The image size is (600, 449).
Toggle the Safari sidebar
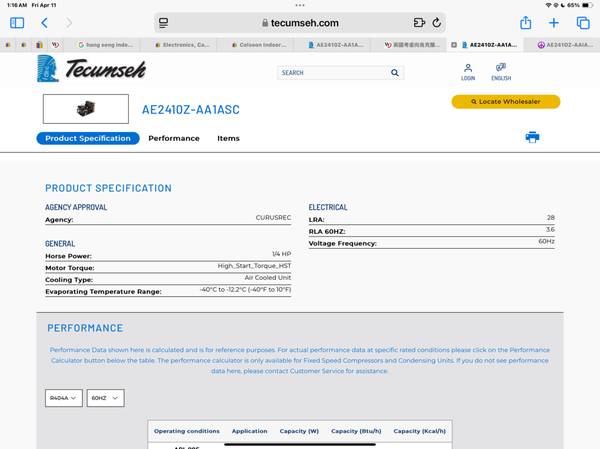[x=17, y=23]
